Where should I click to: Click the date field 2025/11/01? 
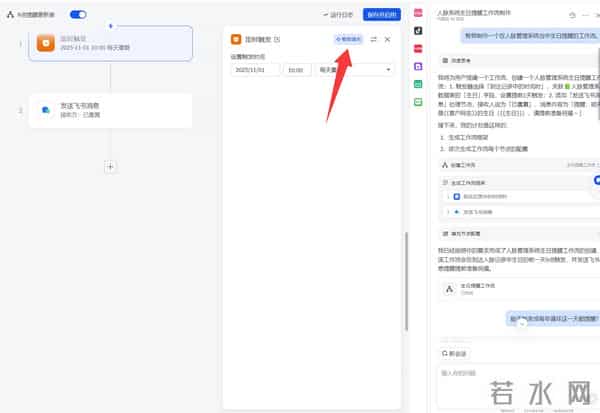pyautogui.click(x=255, y=70)
